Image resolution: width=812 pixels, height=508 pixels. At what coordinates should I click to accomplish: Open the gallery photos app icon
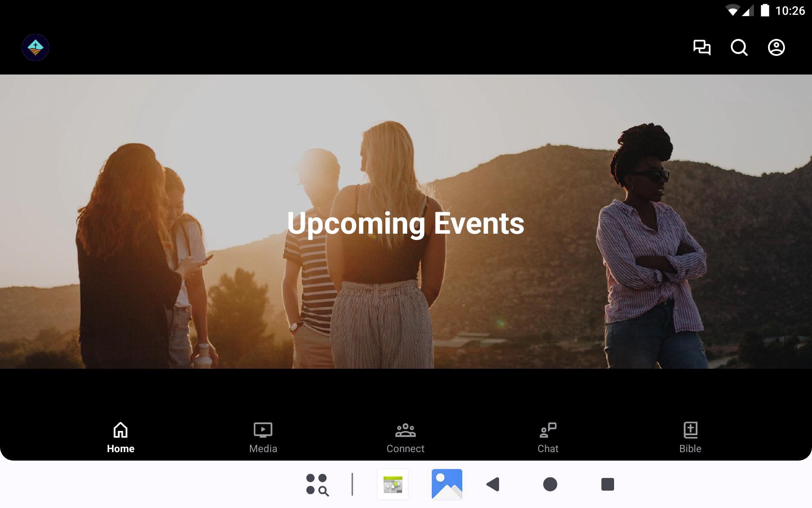coord(447,484)
